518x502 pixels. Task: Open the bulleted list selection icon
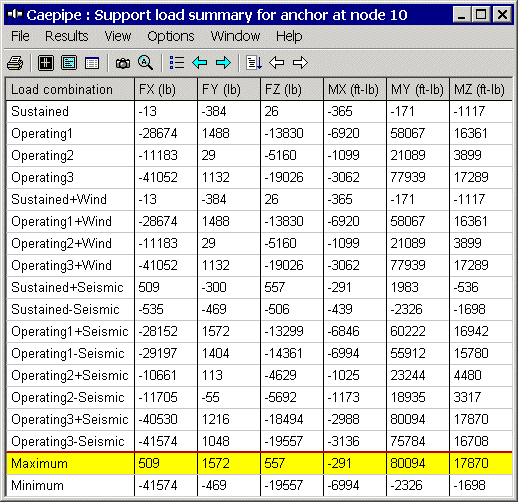pos(177,63)
